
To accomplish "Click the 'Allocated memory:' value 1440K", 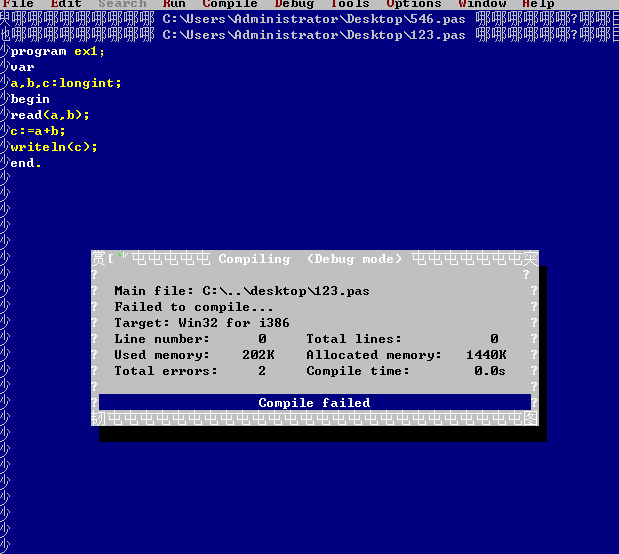I will point(486,355).
